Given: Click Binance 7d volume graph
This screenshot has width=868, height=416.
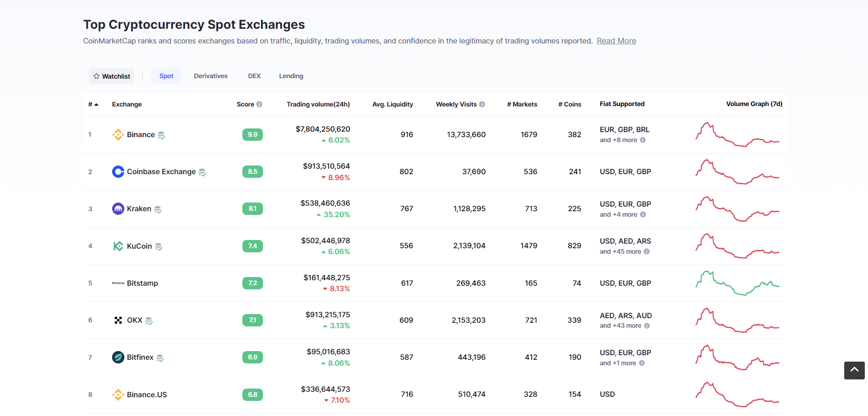Looking at the screenshot, I should point(737,134).
